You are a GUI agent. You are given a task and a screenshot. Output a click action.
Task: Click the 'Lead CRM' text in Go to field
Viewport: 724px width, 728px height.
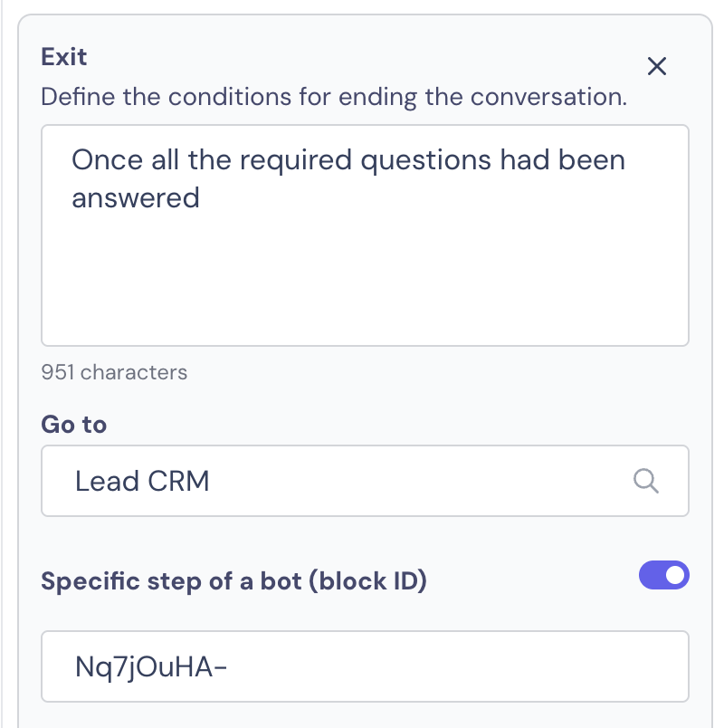coord(142,481)
